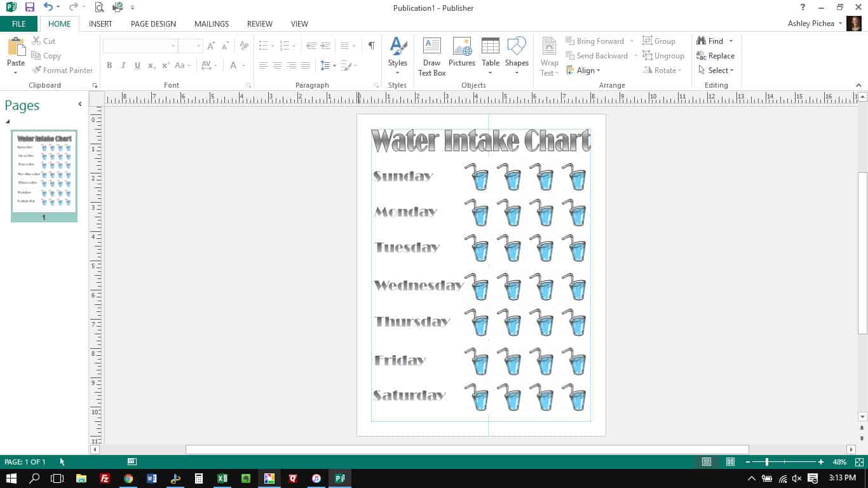Collapse the Pages navigation pane
868x488 pixels.
(x=80, y=104)
